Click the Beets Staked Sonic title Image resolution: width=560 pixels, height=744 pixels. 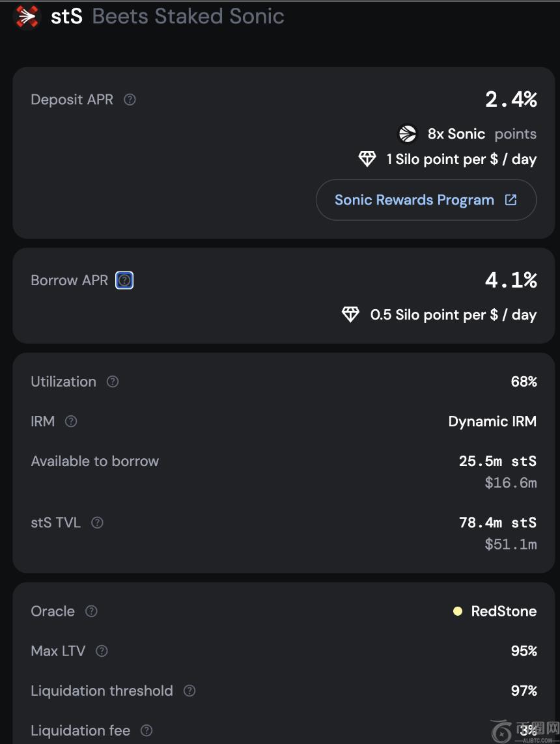point(188,16)
